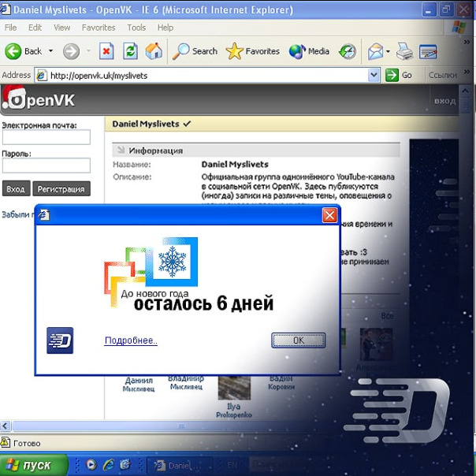Open the File menu
The width and height of the screenshot is (476, 476).
(10, 28)
